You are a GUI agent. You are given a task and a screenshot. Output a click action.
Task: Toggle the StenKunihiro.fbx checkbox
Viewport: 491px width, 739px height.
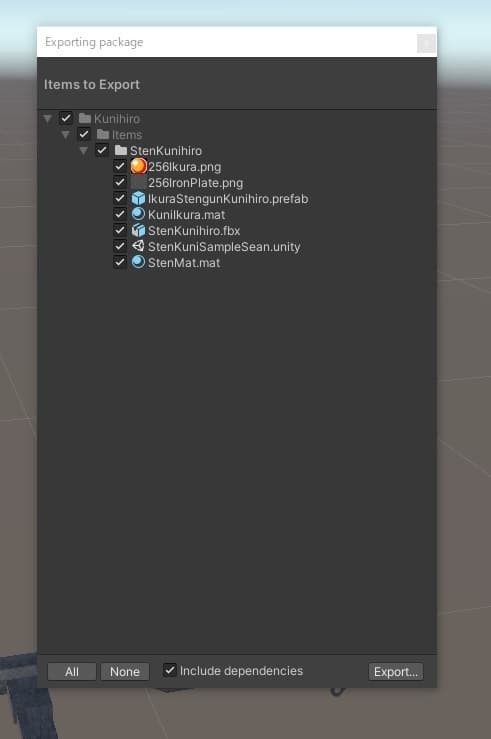click(x=120, y=230)
